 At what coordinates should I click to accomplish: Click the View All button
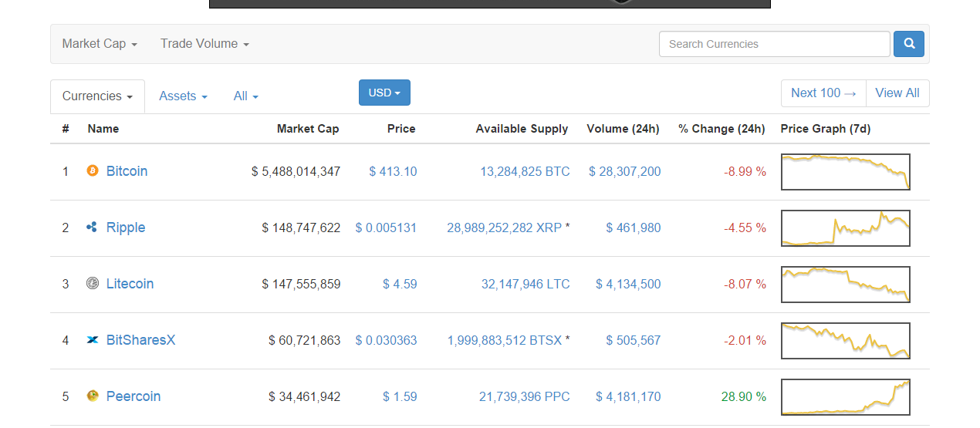(x=897, y=93)
